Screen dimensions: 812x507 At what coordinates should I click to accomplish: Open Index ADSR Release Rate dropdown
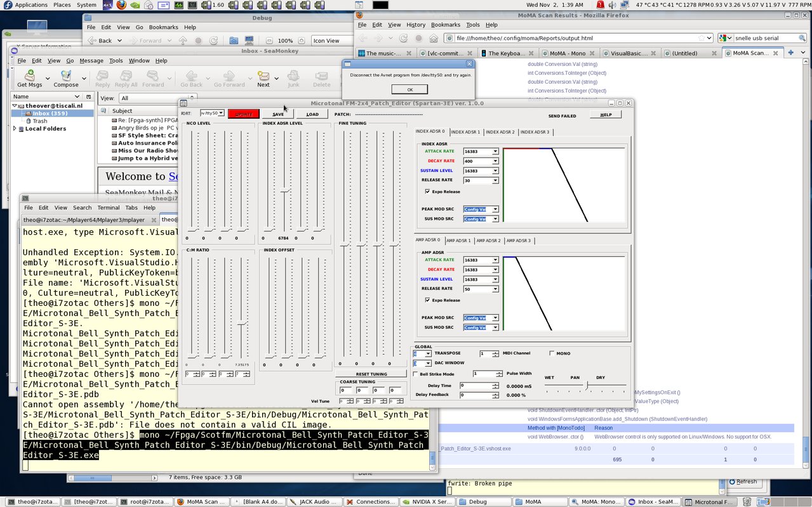coord(495,181)
